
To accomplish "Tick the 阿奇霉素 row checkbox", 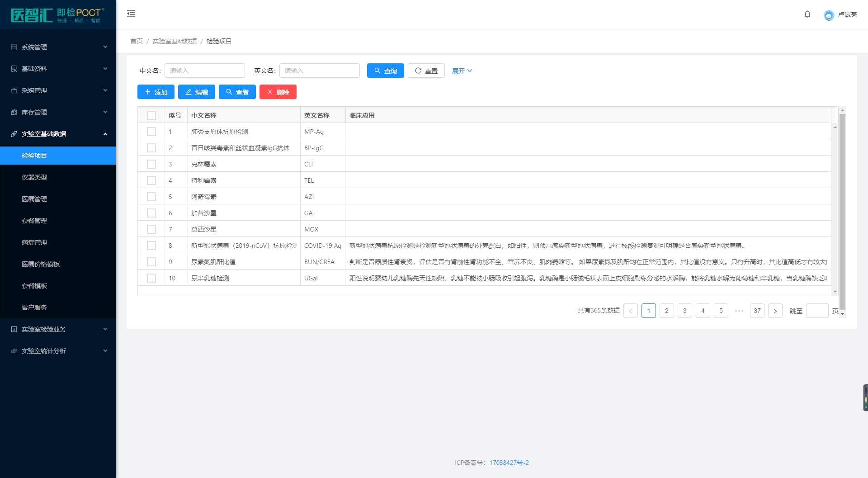I will (x=151, y=197).
